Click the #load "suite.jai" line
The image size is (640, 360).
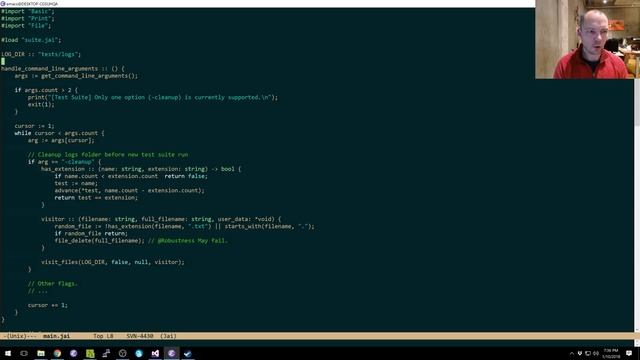pos(31,40)
